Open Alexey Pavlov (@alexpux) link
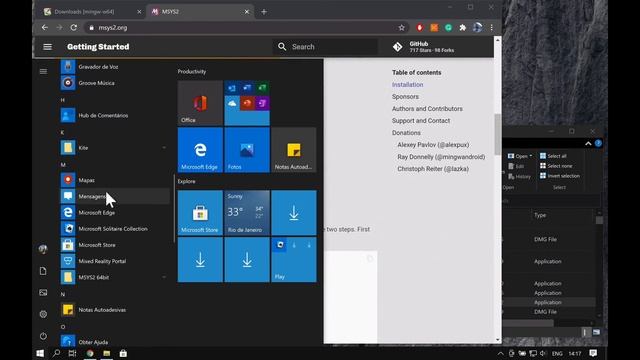The width and height of the screenshot is (640, 360). [x=433, y=145]
